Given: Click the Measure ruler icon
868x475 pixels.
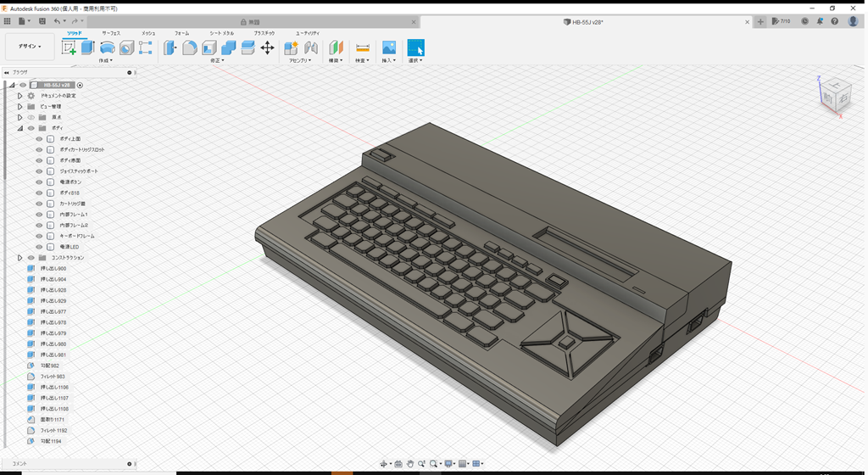Looking at the screenshot, I should click(x=362, y=48).
